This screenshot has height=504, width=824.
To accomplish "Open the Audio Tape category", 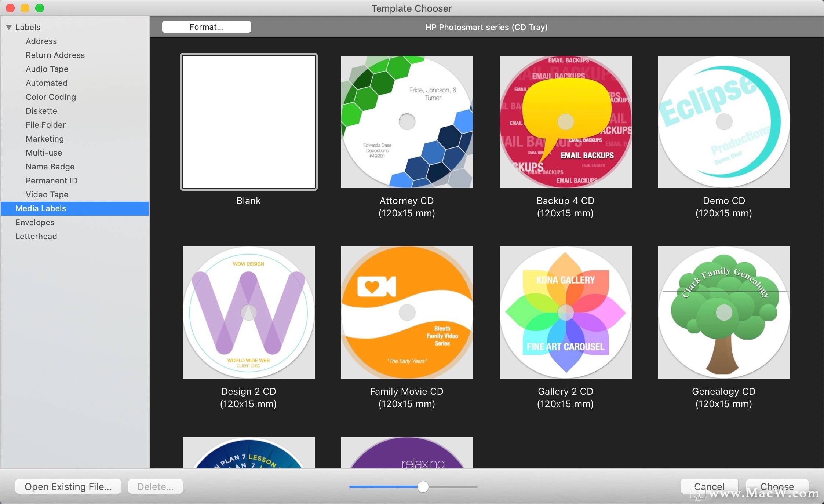I will coord(47,69).
